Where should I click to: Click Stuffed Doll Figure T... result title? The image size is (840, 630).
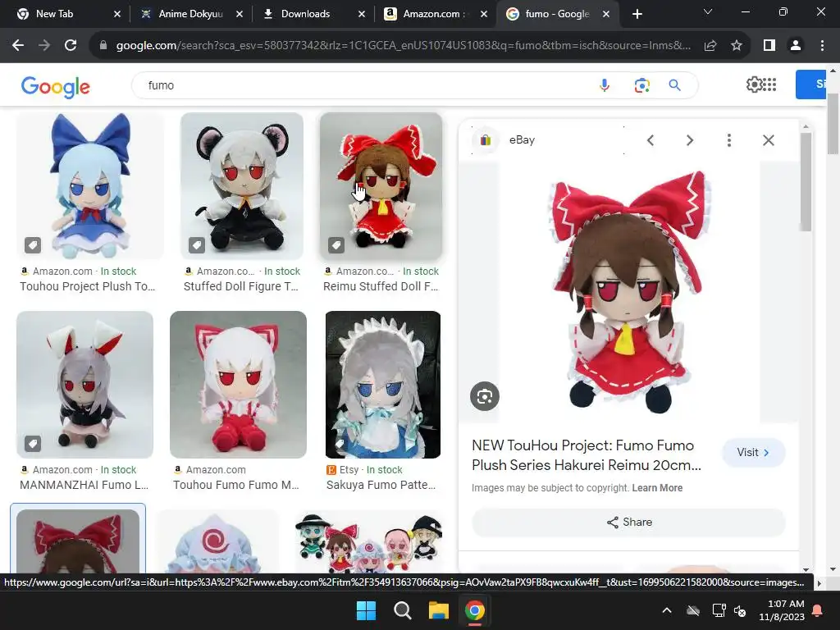click(240, 286)
